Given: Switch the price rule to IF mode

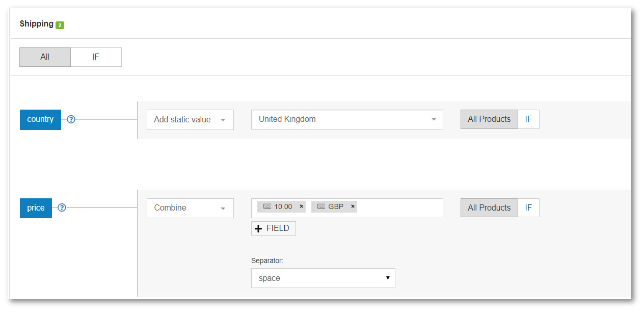Looking at the screenshot, I should coord(528,207).
